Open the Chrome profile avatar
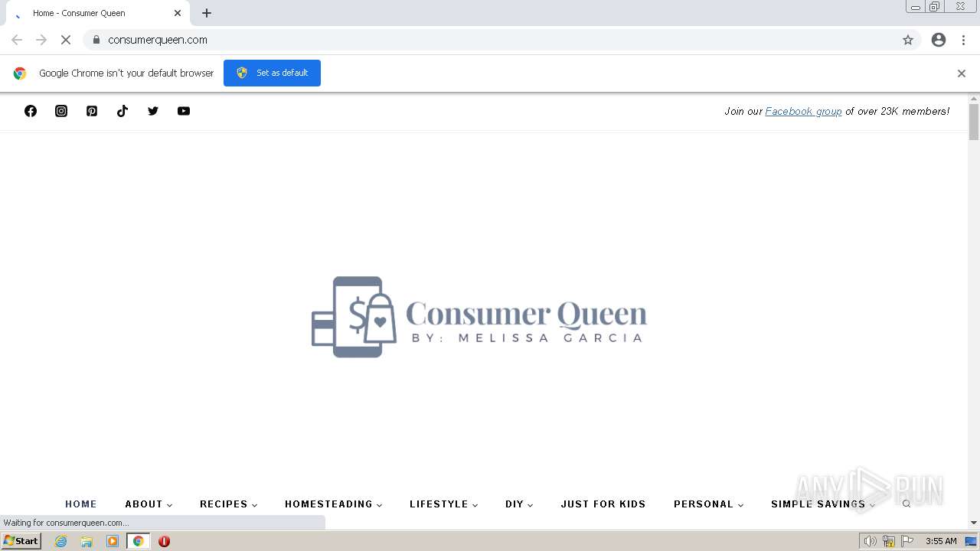This screenshot has height=551, width=980. (x=939, y=40)
